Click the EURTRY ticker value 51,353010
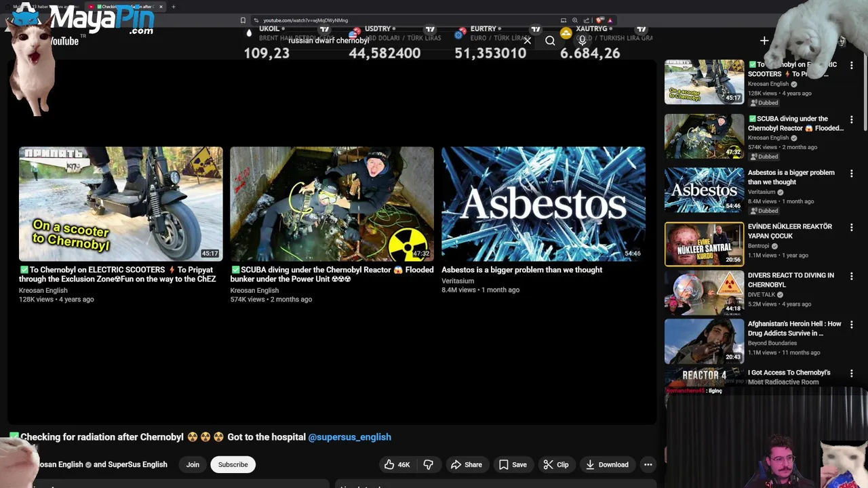 point(490,53)
